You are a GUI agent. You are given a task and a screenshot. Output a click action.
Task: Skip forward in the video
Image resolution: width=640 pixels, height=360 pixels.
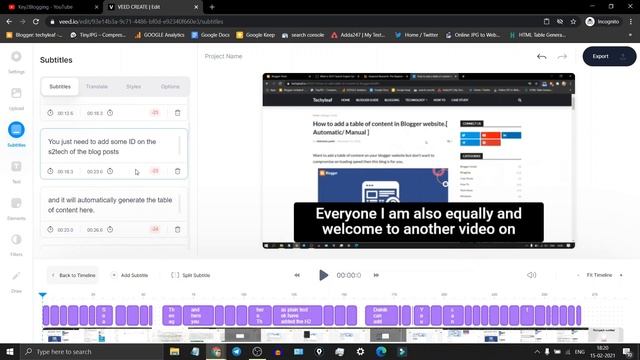pyautogui.click(x=376, y=275)
